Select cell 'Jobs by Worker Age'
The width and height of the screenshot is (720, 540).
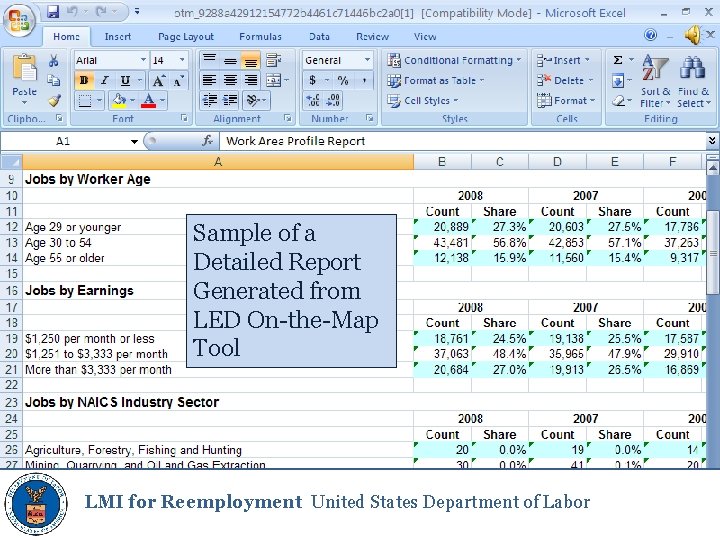218,179
